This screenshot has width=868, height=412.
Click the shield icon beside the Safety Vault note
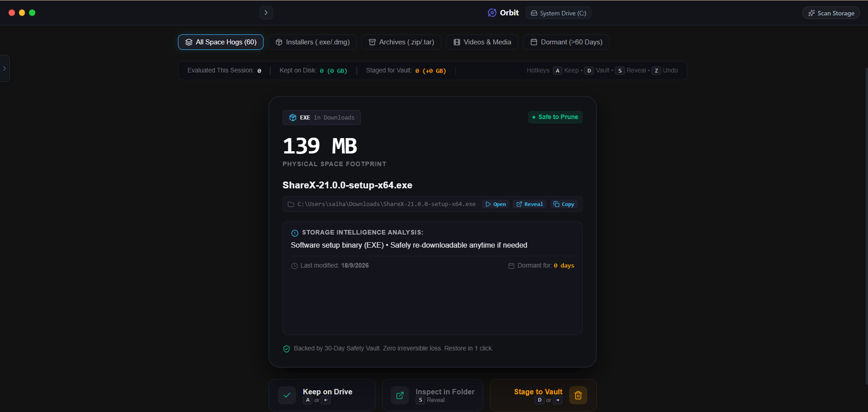pyautogui.click(x=286, y=349)
